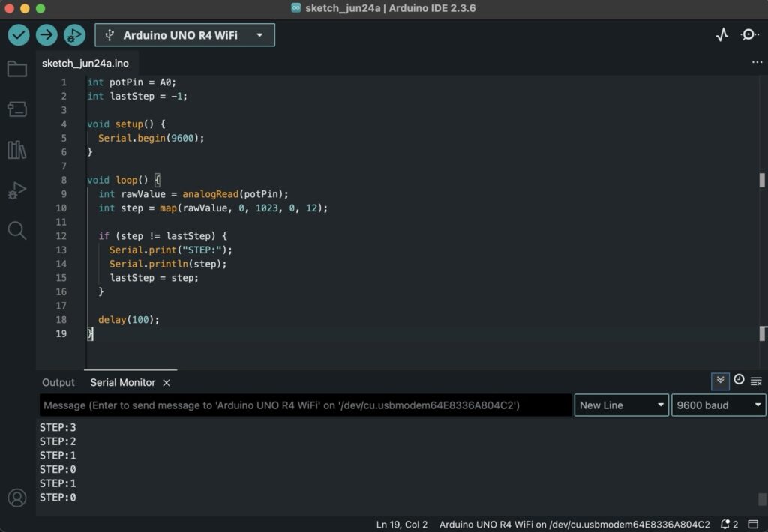This screenshot has width=768, height=532.
Task: Click the 'int potPin = A0;' code line
Action: tap(131, 82)
